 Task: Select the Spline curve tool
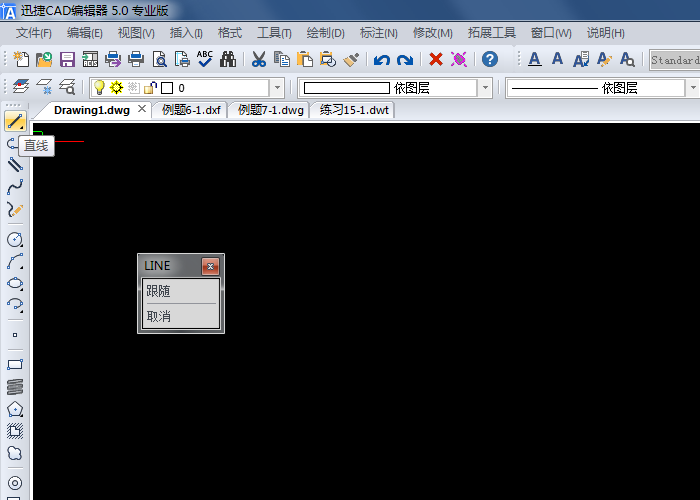tap(15, 187)
